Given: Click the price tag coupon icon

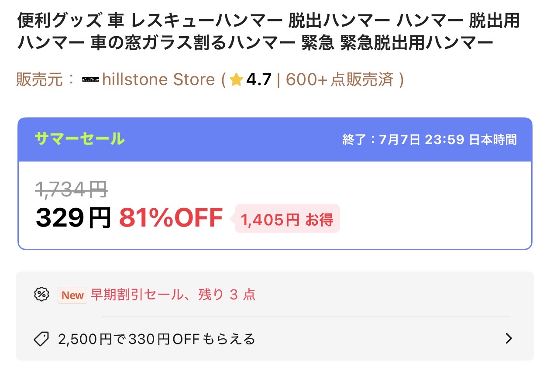Looking at the screenshot, I should click(x=41, y=339).
